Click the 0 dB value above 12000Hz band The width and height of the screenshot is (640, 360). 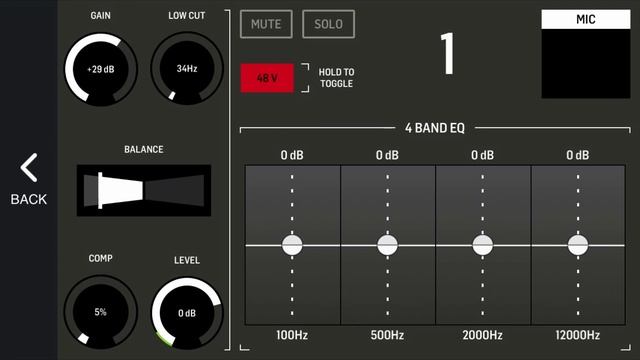tap(578, 155)
